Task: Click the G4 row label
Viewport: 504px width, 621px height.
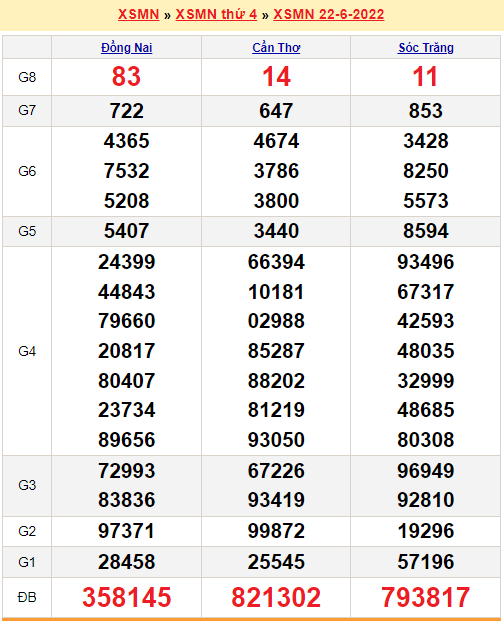Action: [27, 351]
